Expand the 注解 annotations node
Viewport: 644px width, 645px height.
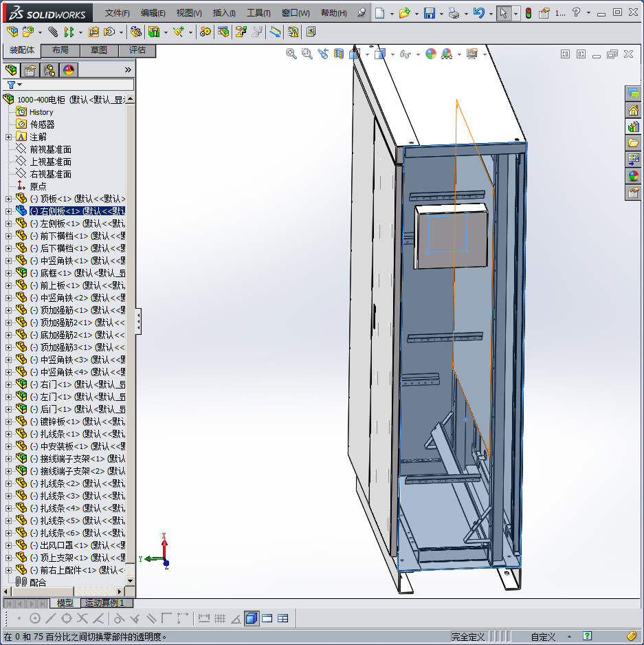click(x=8, y=137)
